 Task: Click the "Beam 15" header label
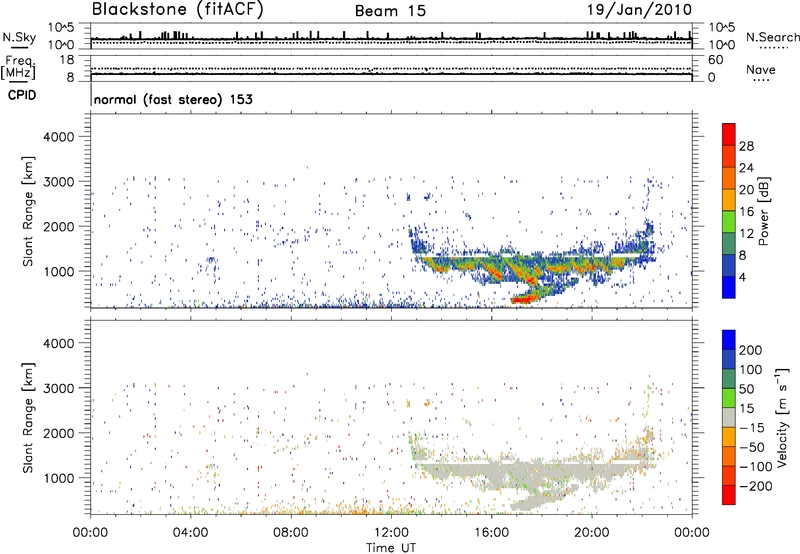pos(390,11)
